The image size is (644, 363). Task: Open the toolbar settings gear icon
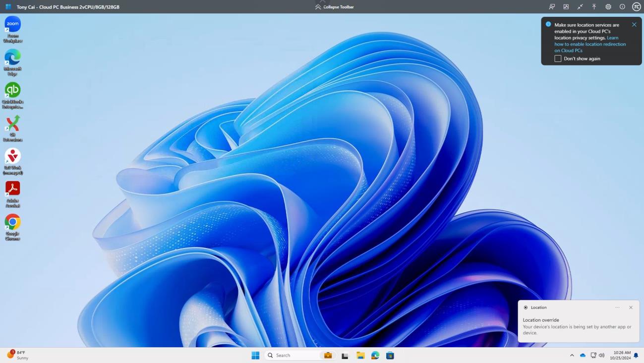[x=608, y=7]
